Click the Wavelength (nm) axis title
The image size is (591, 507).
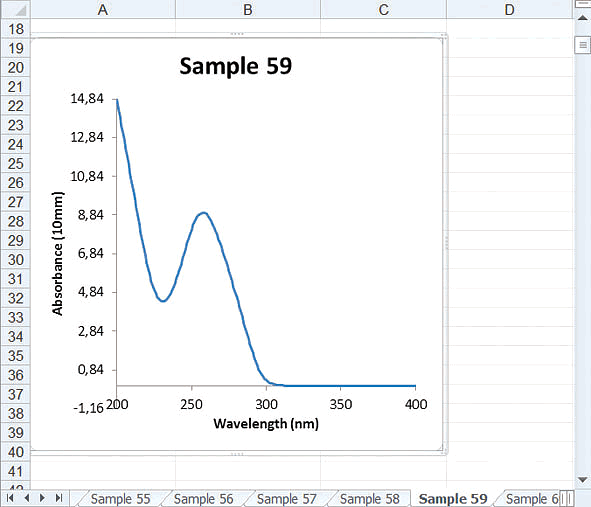(266, 423)
